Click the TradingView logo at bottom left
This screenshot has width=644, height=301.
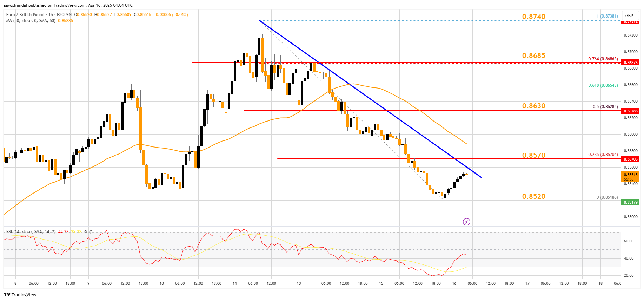click(20, 295)
